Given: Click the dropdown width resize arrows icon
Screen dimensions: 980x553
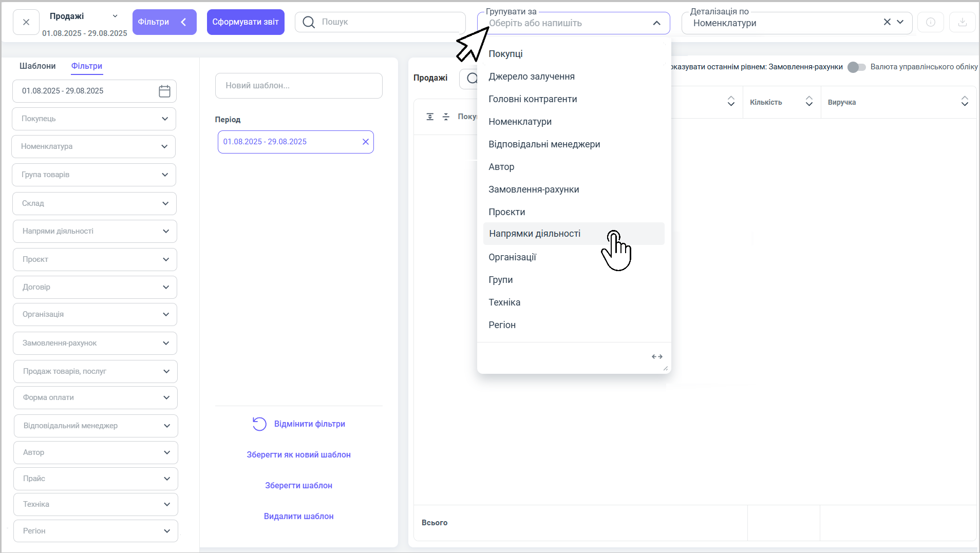Looking at the screenshot, I should (657, 357).
